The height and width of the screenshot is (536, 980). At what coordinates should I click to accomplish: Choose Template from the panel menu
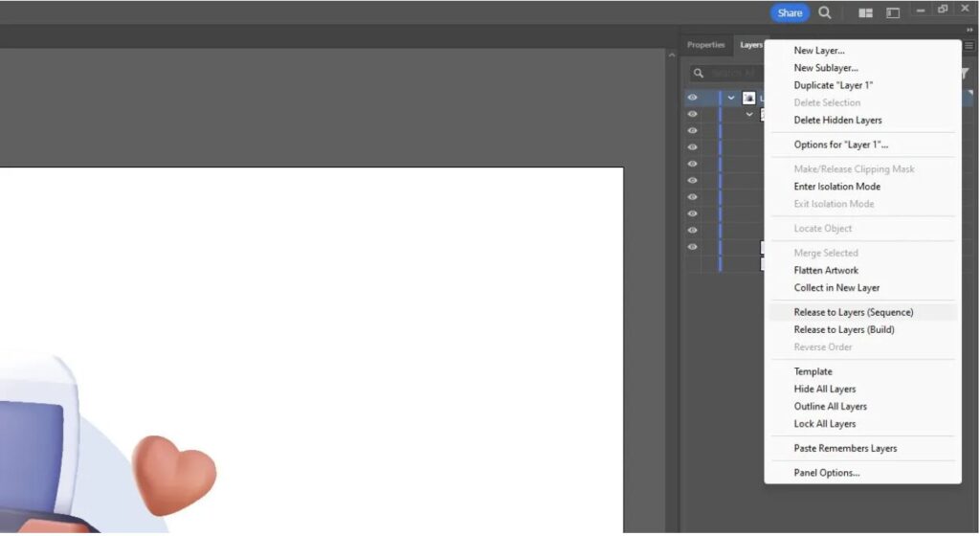pos(813,371)
